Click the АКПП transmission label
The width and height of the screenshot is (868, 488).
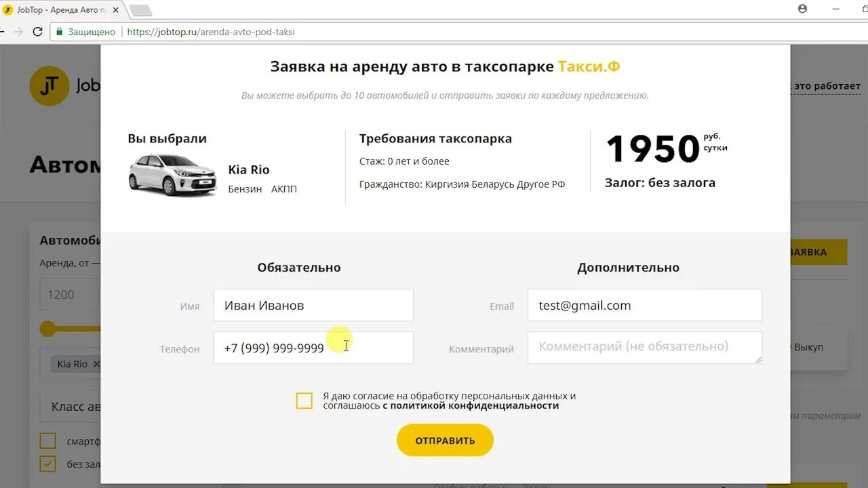(x=284, y=189)
